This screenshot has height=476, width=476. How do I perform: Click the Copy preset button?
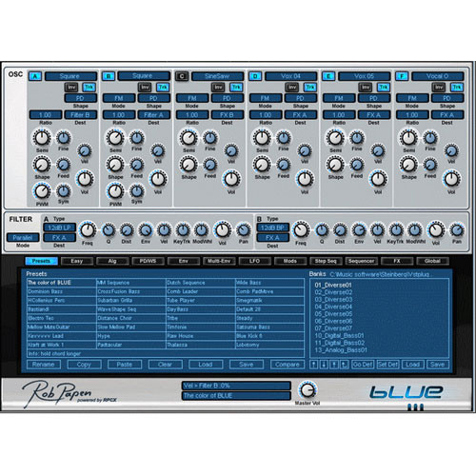coord(84,365)
